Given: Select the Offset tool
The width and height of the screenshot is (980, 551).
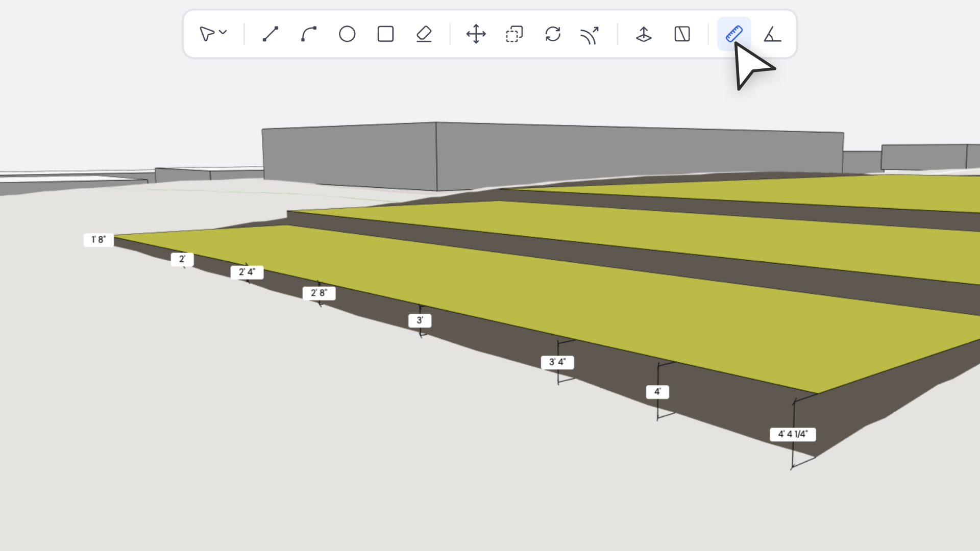Looking at the screenshot, I should 590,35.
